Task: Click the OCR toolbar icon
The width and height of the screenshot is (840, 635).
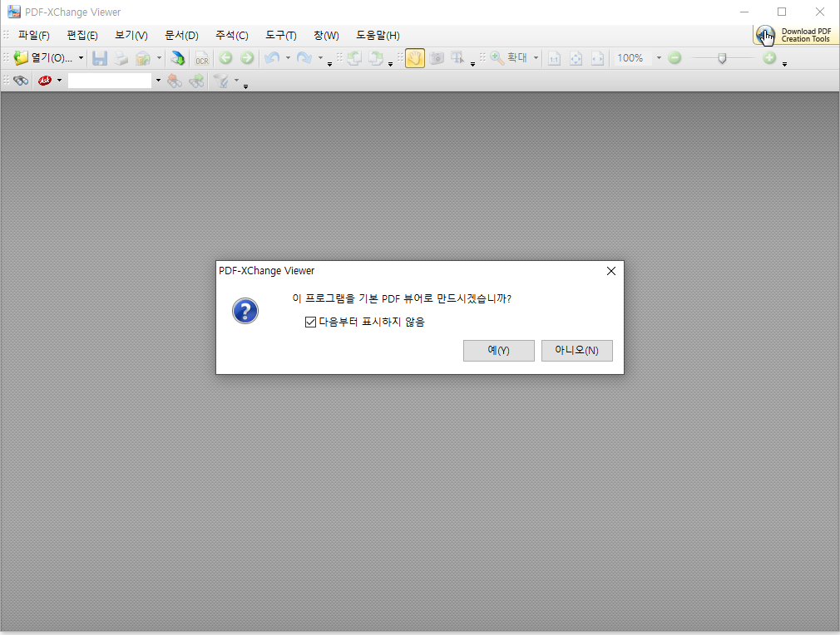Action: tap(202, 58)
